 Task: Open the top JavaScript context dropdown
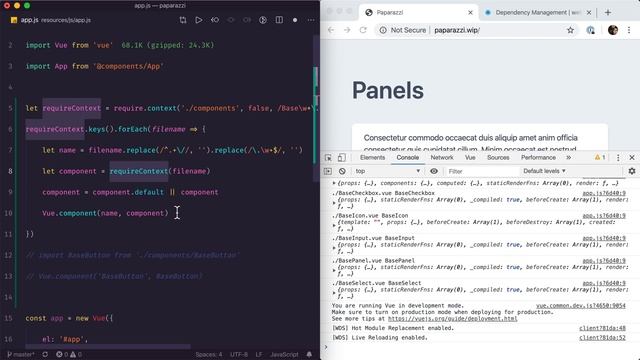coord(387,171)
